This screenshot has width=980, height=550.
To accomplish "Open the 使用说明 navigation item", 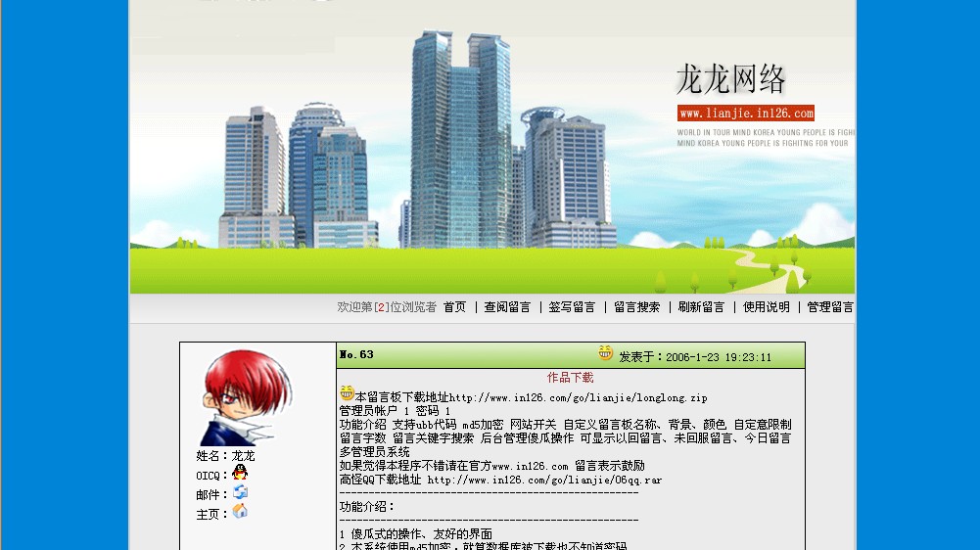I will [x=766, y=307].
